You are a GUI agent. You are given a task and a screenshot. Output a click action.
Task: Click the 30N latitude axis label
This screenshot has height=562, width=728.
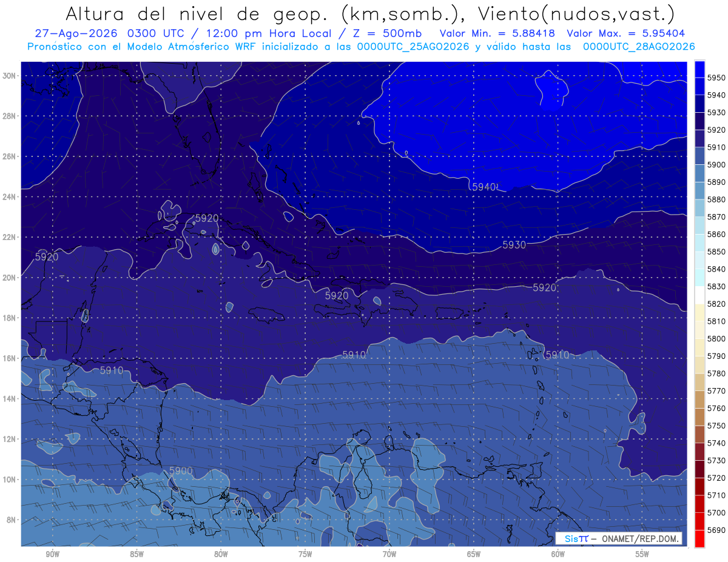[9, 76]
